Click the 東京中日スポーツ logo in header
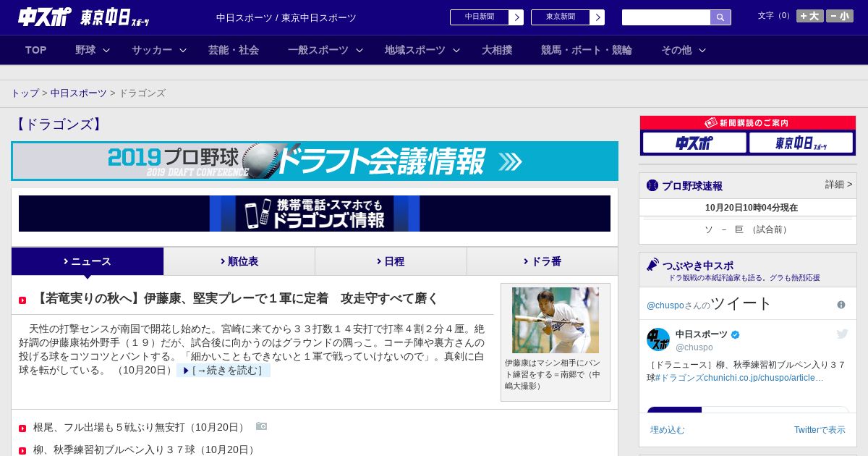868x456 pixels. point(115,18)
